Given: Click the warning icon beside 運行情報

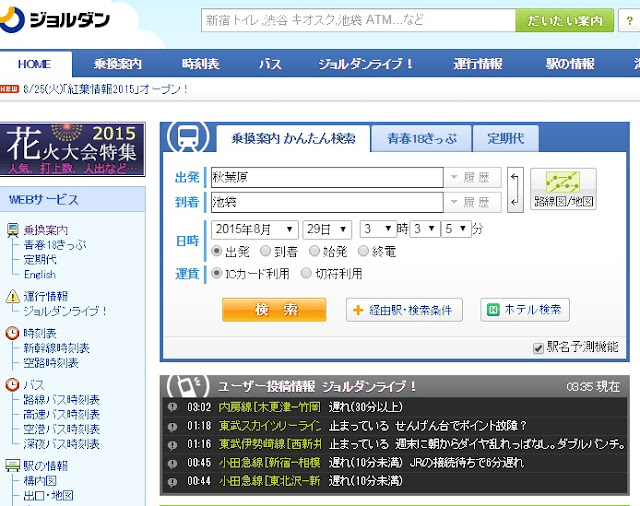Looking at the screenshot, I should click(13, 296).
